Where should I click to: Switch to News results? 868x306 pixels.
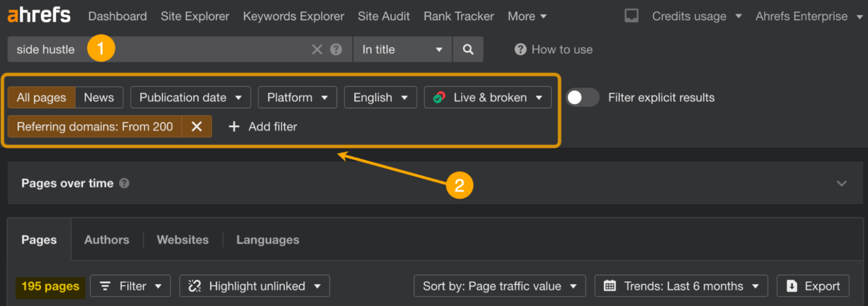click(99, 98)
